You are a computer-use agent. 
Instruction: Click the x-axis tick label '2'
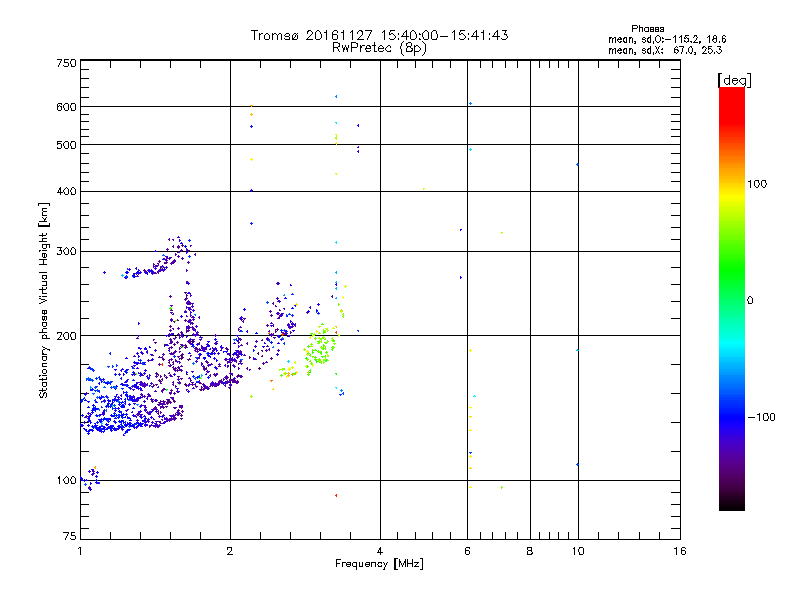(230, 551)
